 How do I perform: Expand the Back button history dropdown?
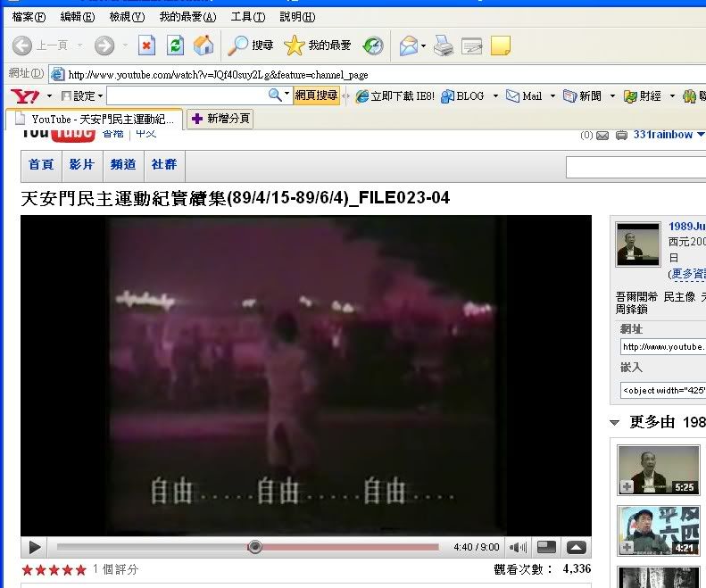(80, 46)
